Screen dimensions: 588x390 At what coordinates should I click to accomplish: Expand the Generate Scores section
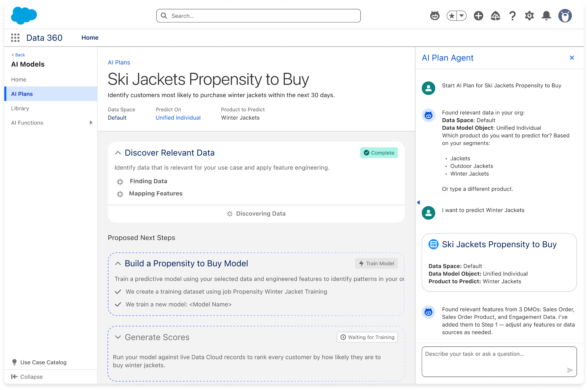118,337
